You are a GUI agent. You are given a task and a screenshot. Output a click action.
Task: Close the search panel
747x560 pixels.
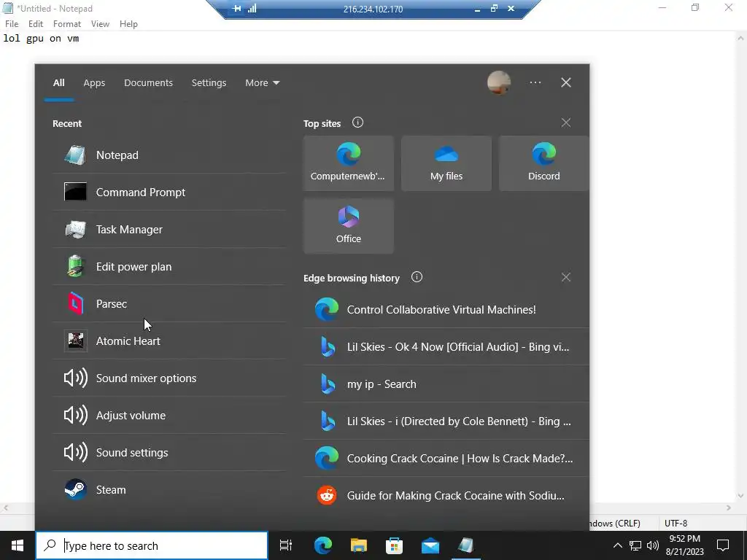pos(566,83)
